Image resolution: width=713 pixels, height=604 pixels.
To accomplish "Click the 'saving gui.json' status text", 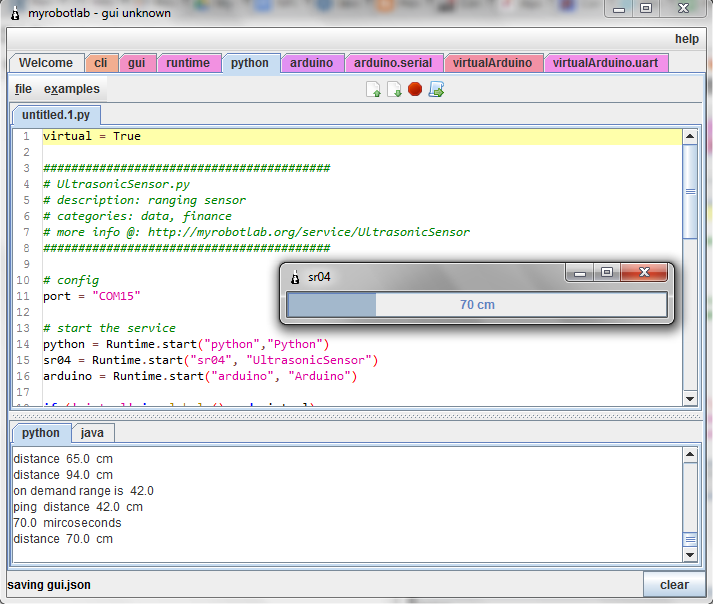I will point(49,585).
